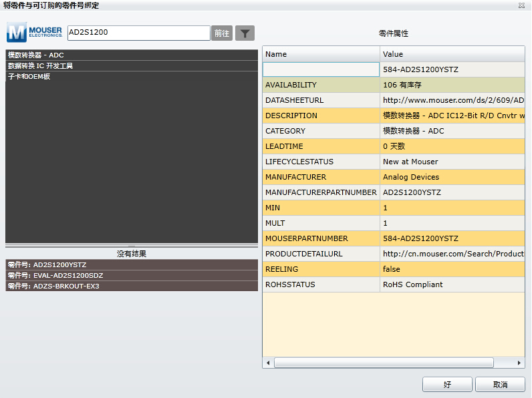Click the empty Name cell in first row

click(x=321, y=69)
